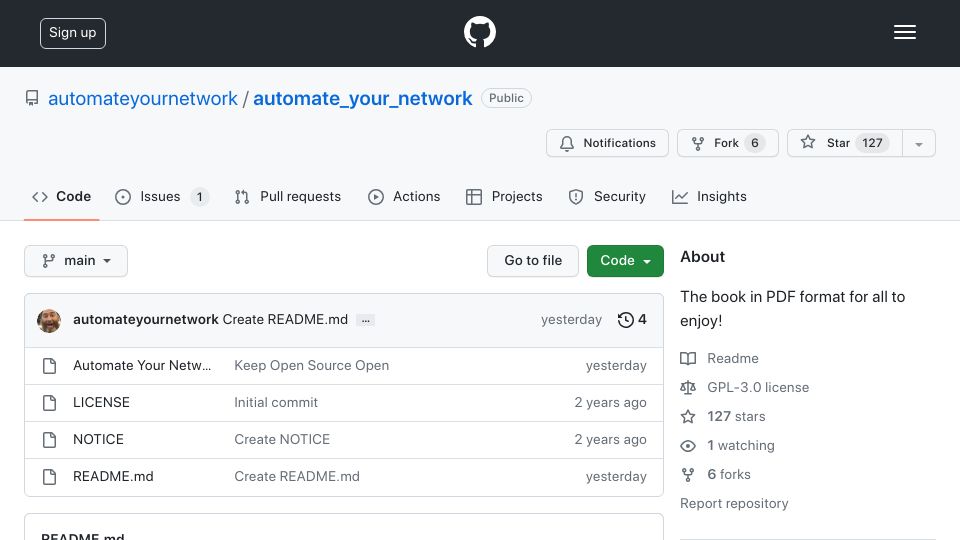Screen dimensions: 960x540
Task: Click the fork icon beside 6 forks
Action: [x=688, y=474]
